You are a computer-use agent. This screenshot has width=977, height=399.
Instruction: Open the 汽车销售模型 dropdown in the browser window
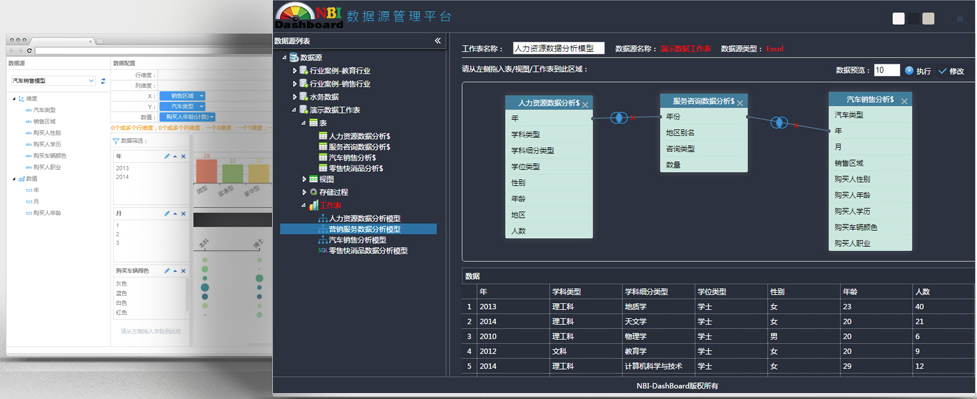coord(91,81)
